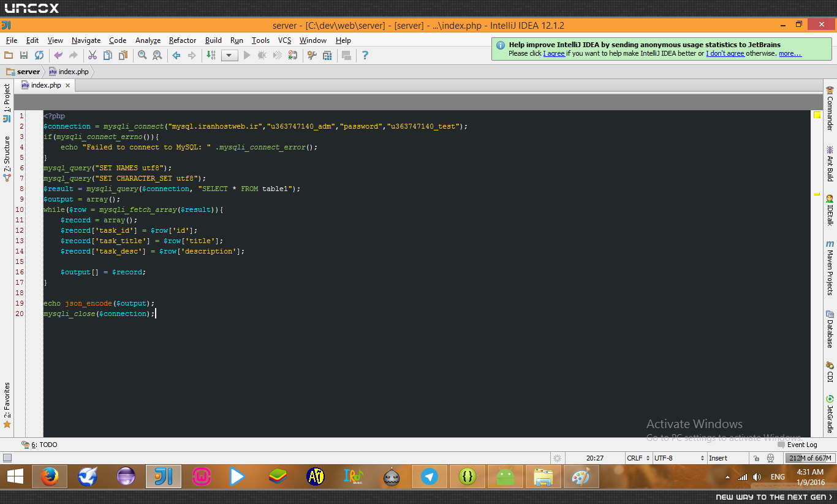Toggle the file read-only lock icon

(x=757, y=458)
